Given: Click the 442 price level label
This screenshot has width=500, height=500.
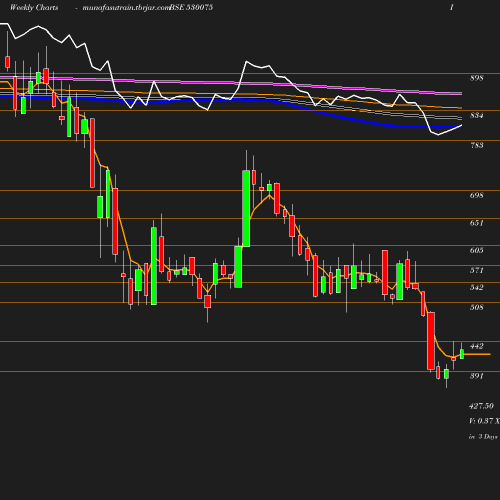Looking at the screenshot, I should tap(477, 346).
